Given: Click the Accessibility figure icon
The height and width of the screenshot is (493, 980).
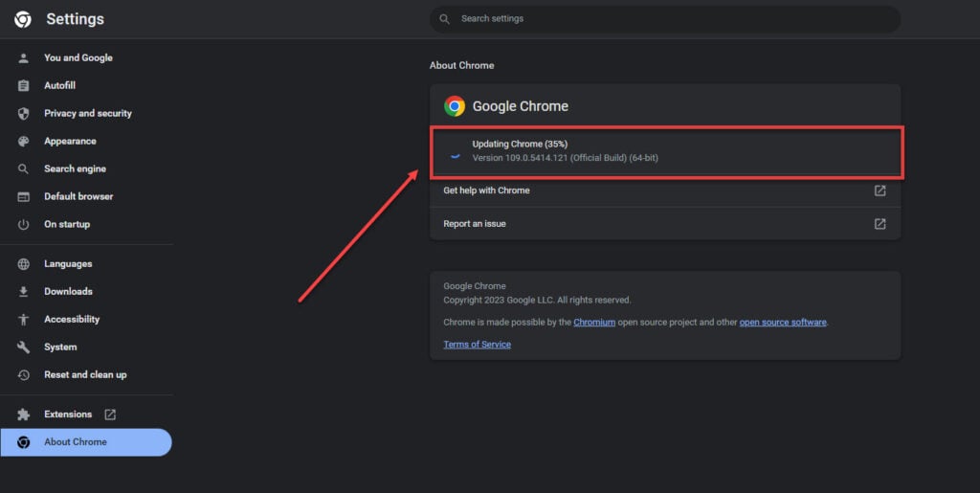Looking at the screenshot, I should click(23, 320).
